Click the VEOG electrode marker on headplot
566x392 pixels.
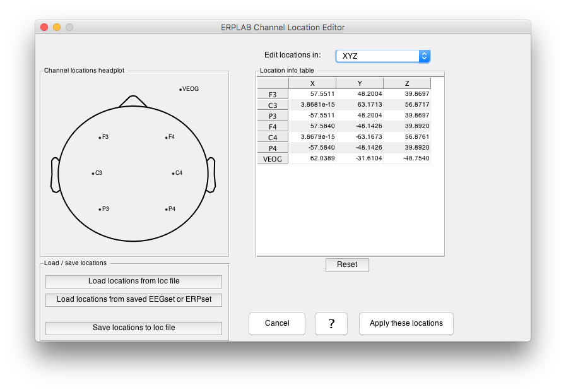pyautogui.click(x=180, y=90)
